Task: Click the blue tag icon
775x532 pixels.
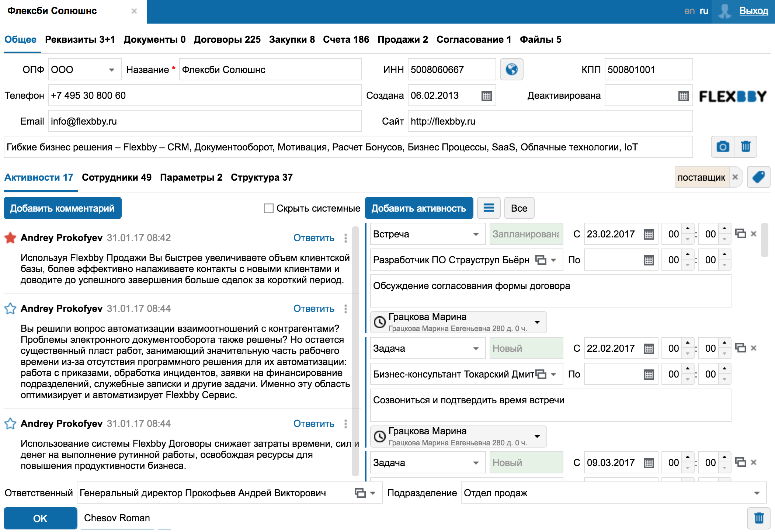Action: coord(758,177)
